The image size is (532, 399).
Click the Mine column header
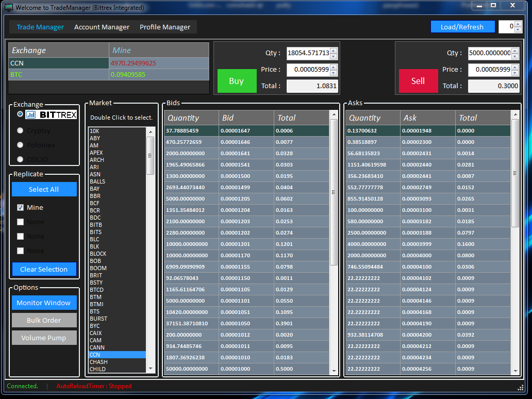pos(159,50)
